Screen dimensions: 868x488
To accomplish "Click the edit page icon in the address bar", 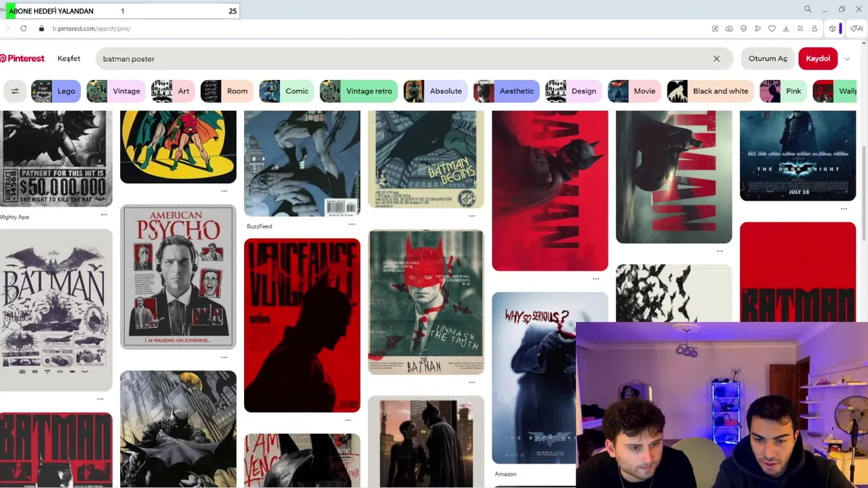I will click(715, 28).
